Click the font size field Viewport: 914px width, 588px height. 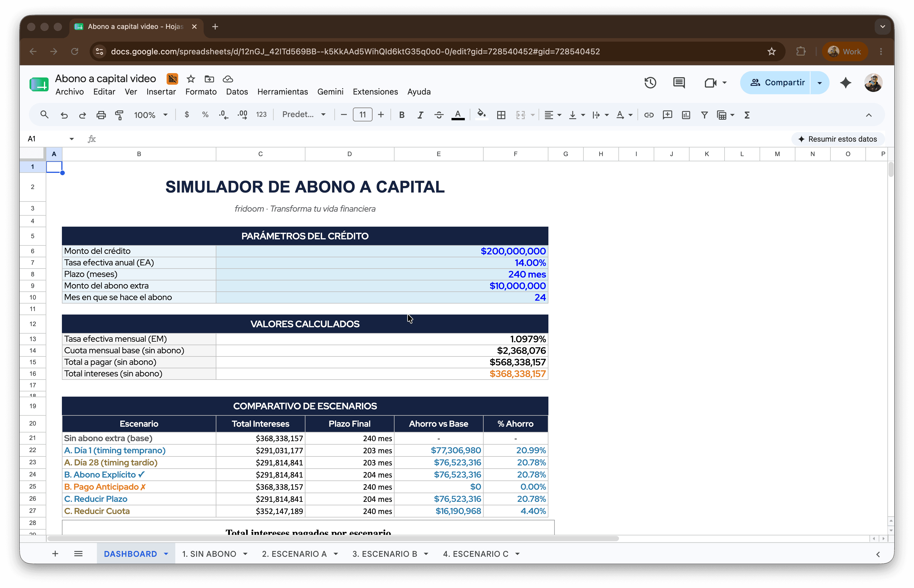point(362,114)
